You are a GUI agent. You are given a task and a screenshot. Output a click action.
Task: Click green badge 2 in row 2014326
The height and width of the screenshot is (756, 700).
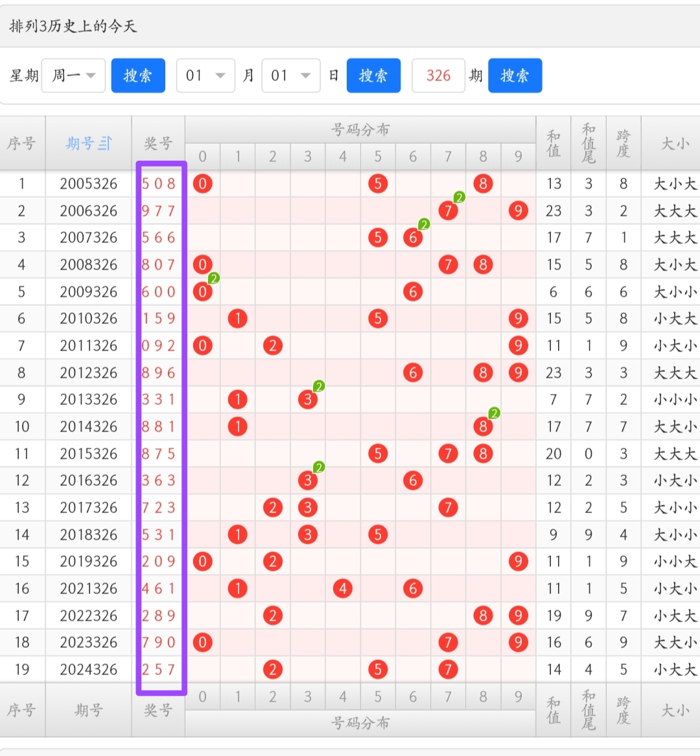click(x=494, y=413)
